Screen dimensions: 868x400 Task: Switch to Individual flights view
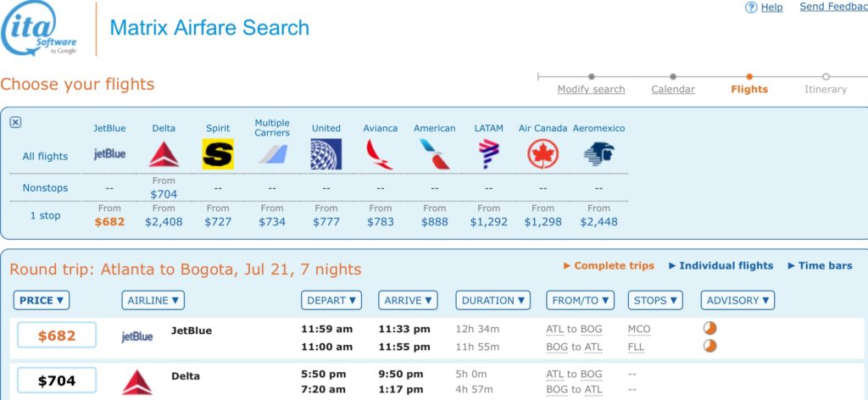[x=721, y=265]
